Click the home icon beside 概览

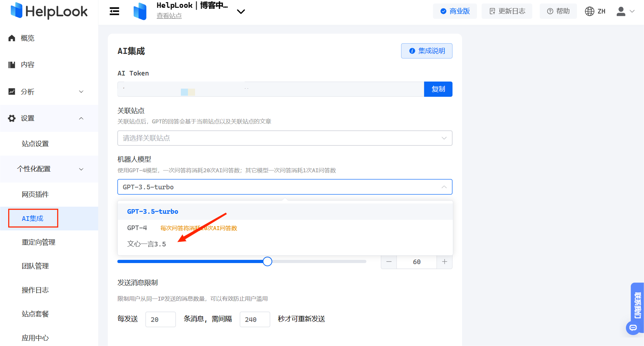pyautogui.click(x=12, y=38)
